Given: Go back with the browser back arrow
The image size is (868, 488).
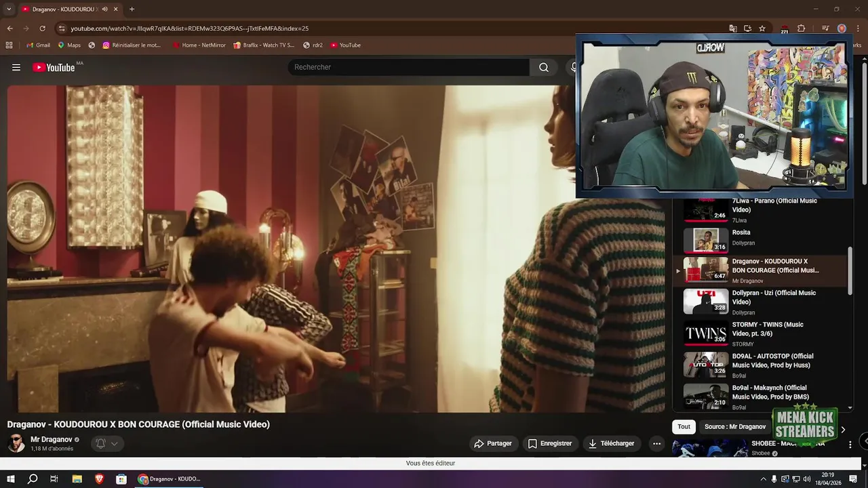Looking at the screenshot, I should [9, 28].
